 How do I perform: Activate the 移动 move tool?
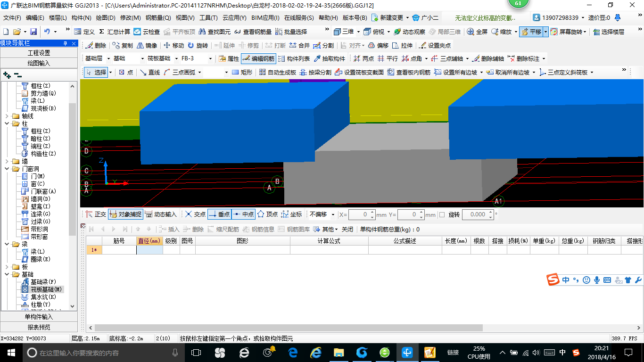tap(173, 46)
